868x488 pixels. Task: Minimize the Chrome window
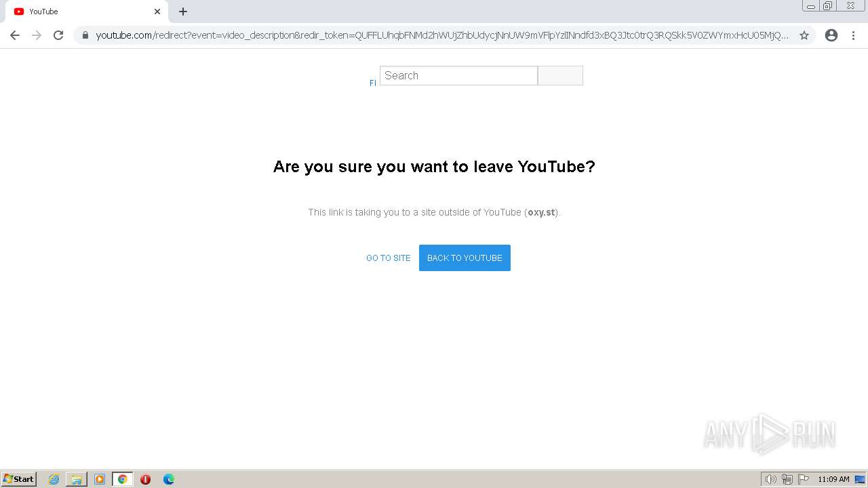click(811, 6)
